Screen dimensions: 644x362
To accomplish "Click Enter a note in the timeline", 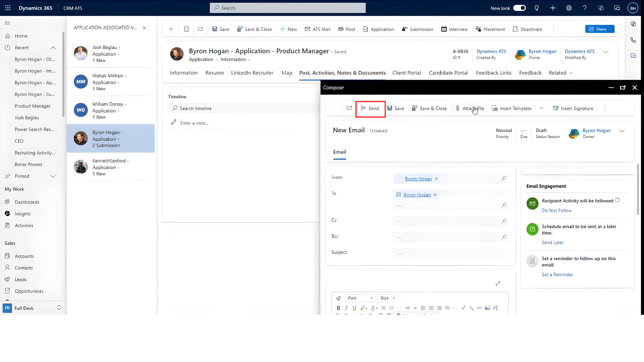I will tap(243, 123).
